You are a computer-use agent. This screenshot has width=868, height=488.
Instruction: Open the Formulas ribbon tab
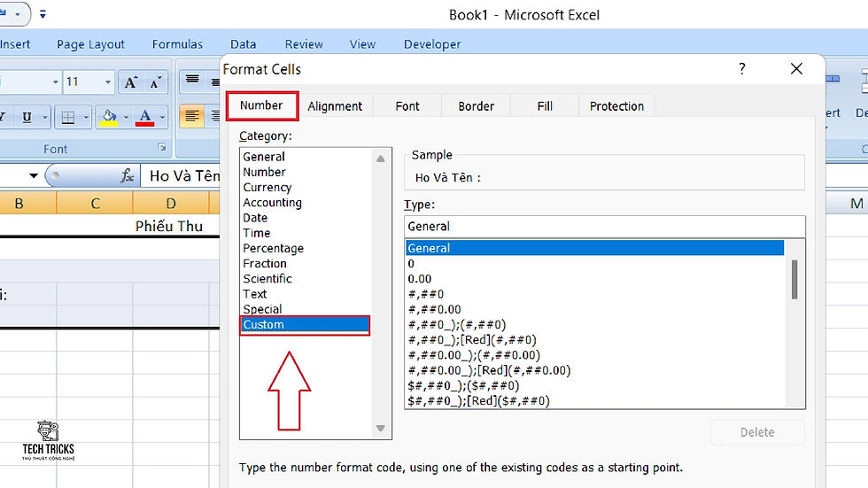click(x=177, y=44)
